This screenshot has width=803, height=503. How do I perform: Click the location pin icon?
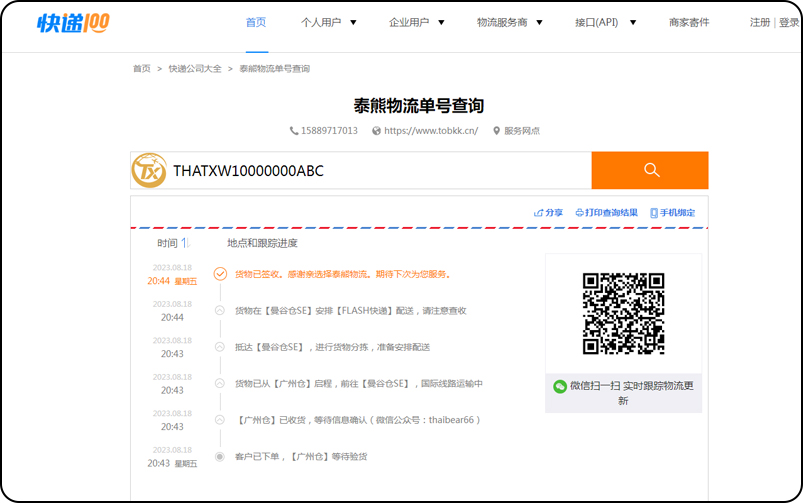coord(496,131)
